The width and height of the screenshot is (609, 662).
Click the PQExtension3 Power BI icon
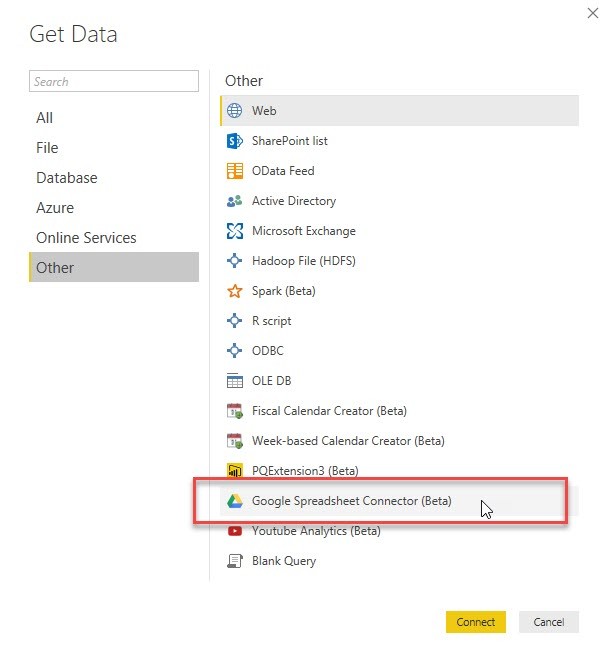click(234, 470)
